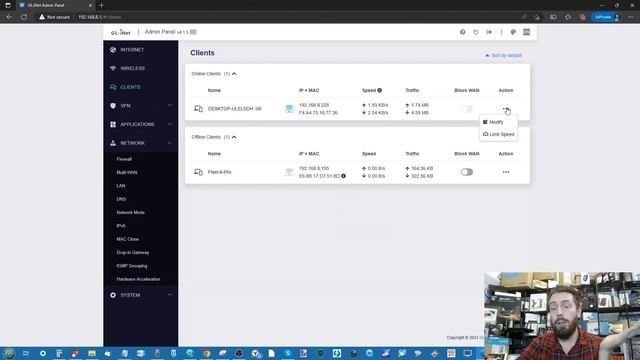
Task: Select the GL.iNet Admin Panel browser tab
Action: tap(56, 5)
